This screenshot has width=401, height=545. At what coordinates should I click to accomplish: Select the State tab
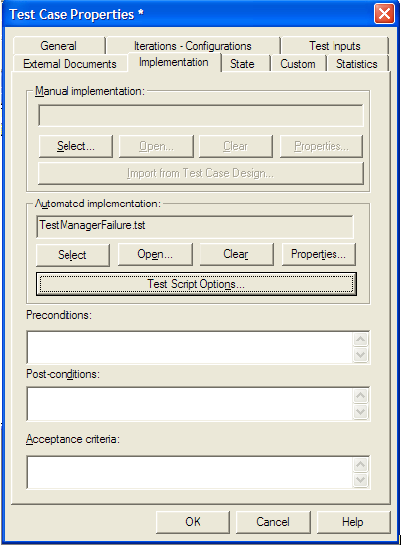pos(243,64)
